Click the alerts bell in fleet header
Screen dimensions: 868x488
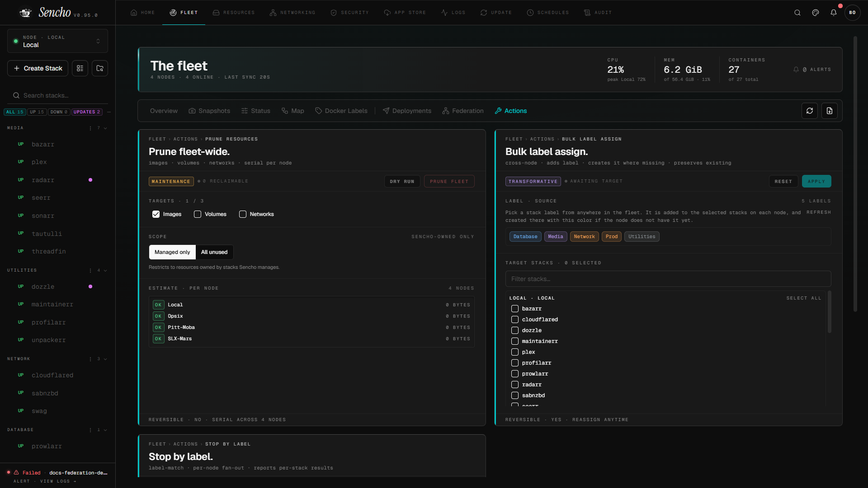[x=796, y=70]
